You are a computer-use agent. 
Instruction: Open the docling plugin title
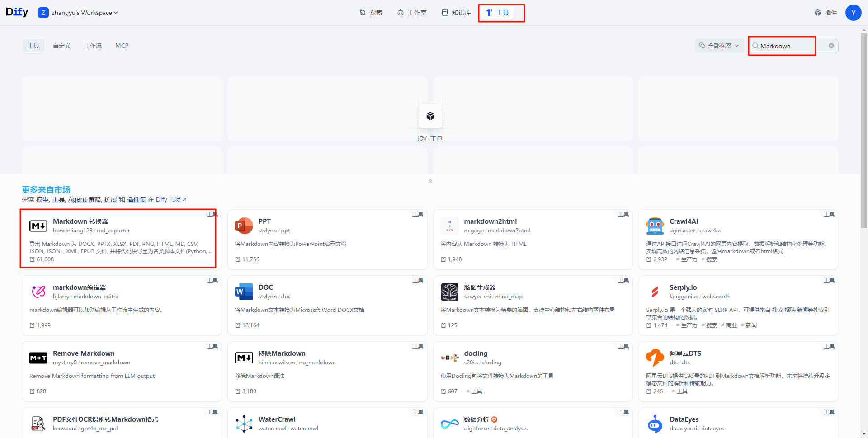(x=476, y=353)
